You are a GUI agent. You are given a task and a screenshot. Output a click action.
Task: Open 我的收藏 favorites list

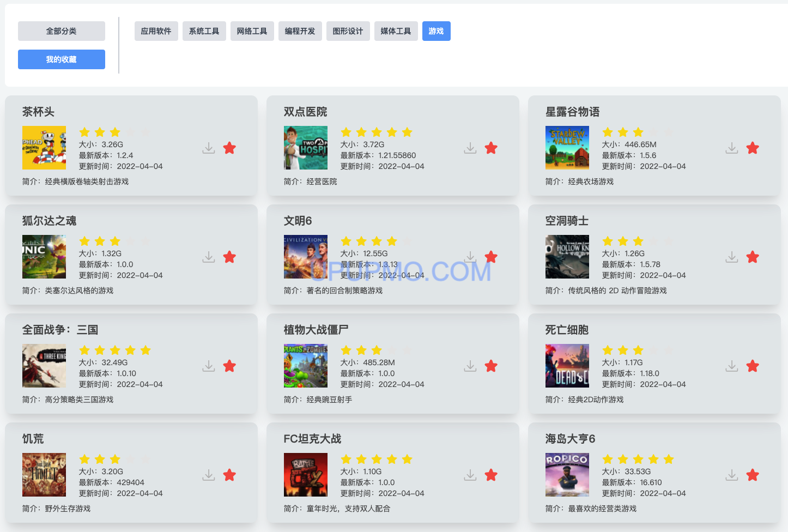(x=61, y=59)
